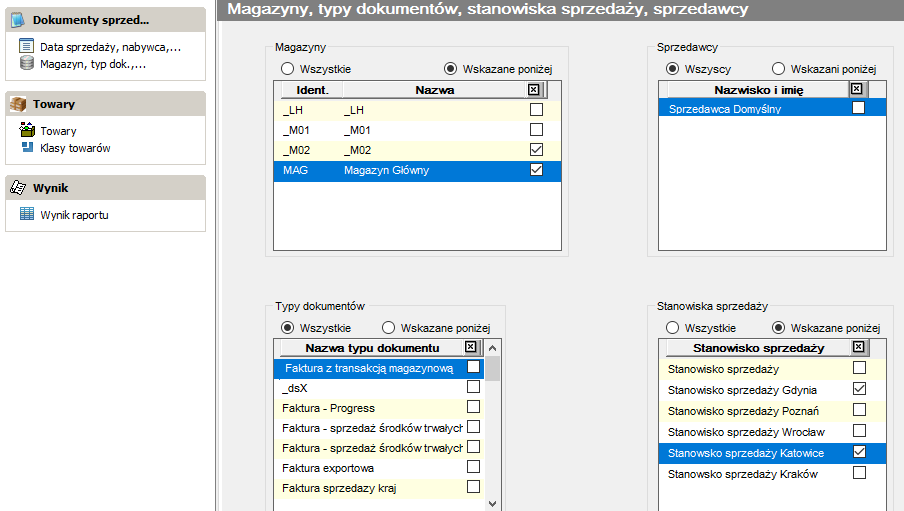Screen dimensions: 904x511
Task: Check the _dsX document type checkbox
Action: [x=473, y=386]
